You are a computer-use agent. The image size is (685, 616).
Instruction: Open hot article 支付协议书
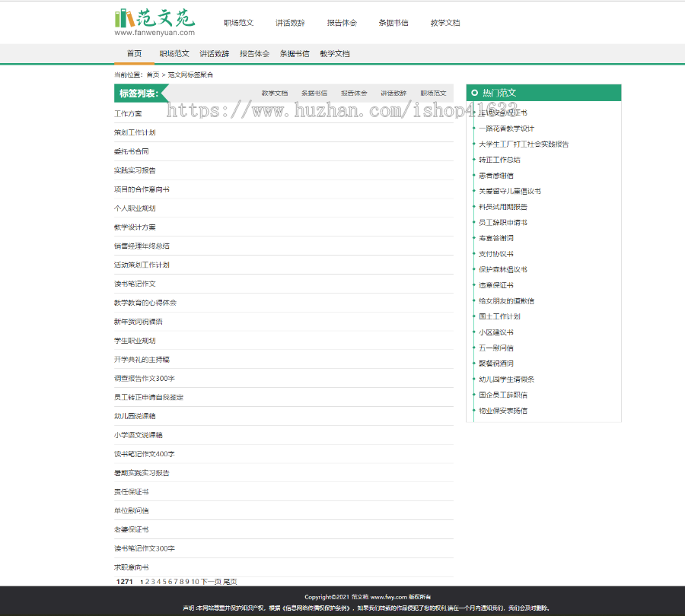(x=495, y=254)
